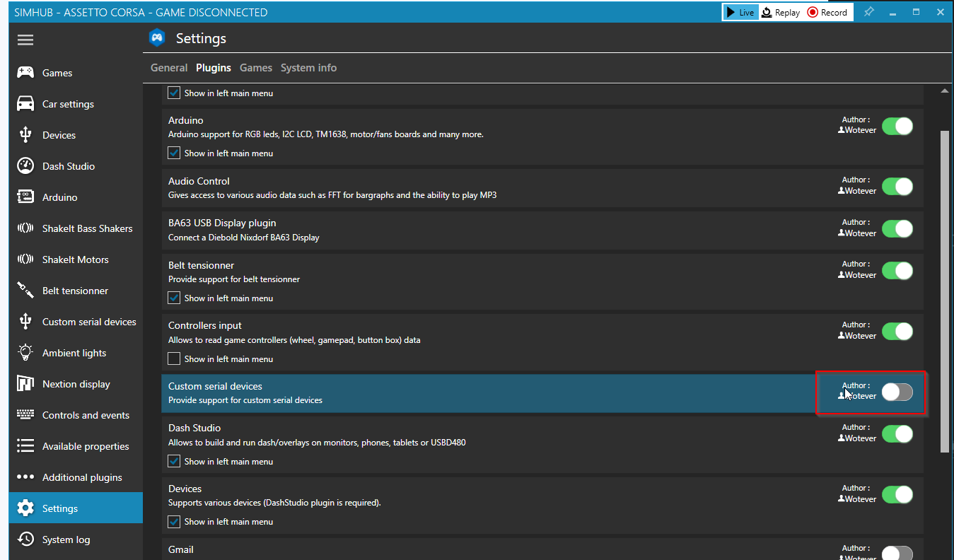Check Show in left main menu for Controllers input
This screenshot has height=560, width=954.
(173, 358)
